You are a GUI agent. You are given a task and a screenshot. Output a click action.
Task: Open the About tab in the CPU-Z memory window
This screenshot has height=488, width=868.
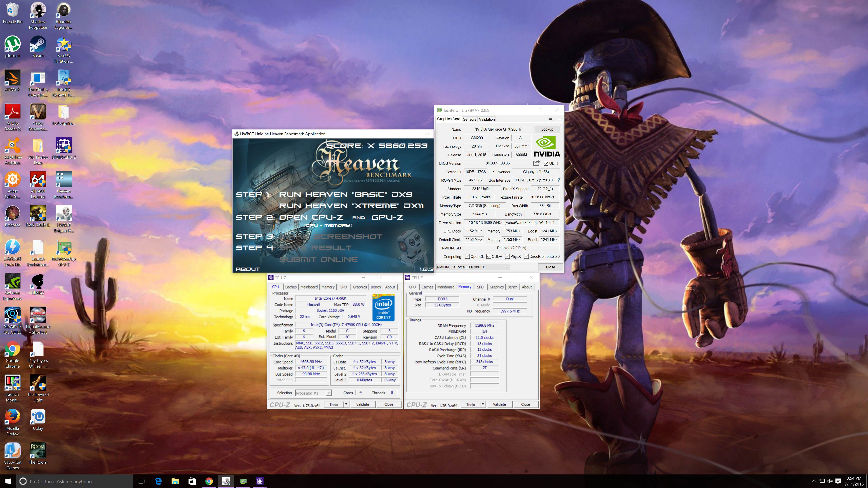pyautogui.click(x=527, y=287)
